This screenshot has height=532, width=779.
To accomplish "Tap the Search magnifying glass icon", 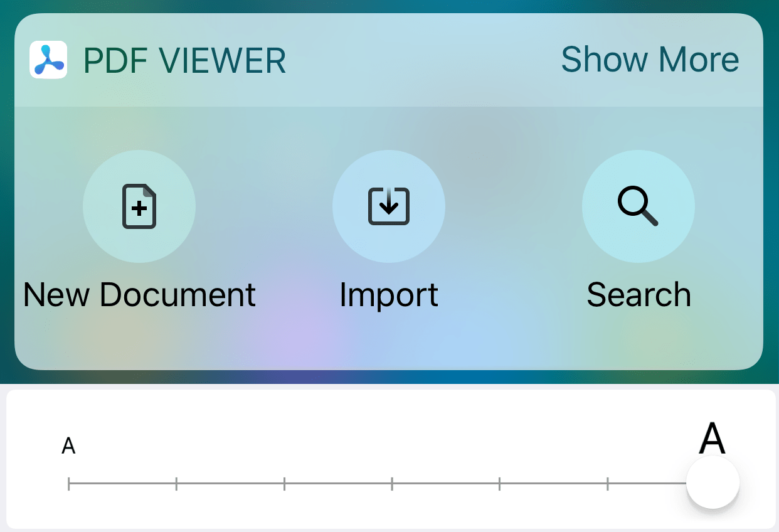I will pyautogui.click(x=638, y=206).
